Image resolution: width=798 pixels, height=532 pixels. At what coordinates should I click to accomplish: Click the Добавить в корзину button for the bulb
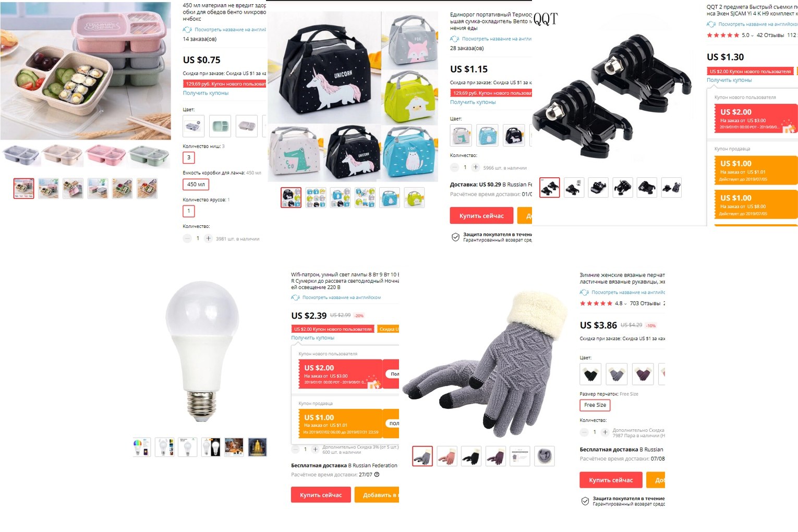click(377, 495)
